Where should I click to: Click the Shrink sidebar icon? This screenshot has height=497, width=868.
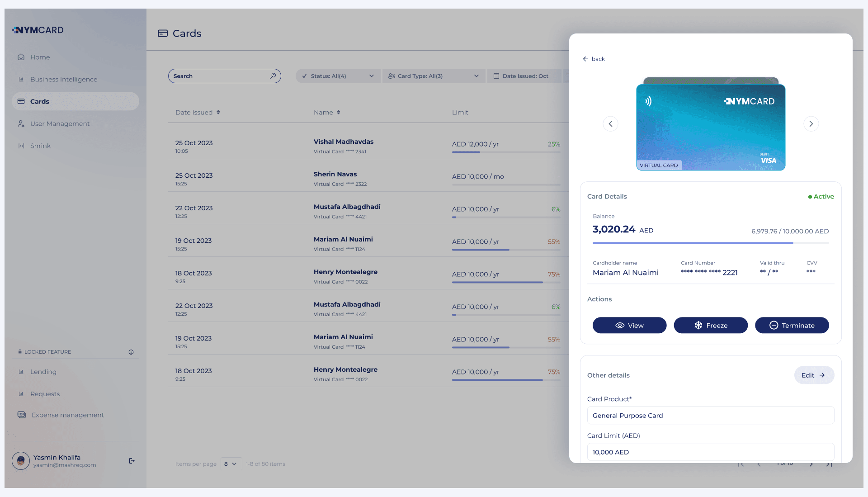click(21, 146)
